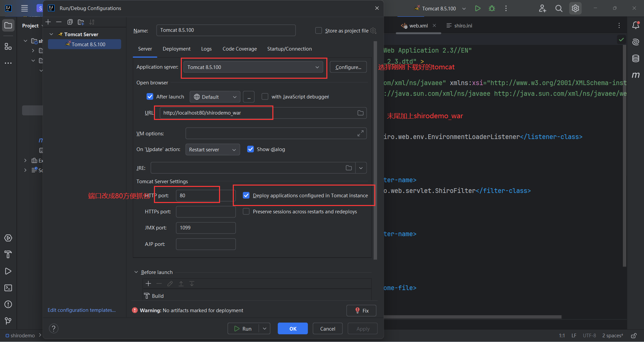Click the OK button
Viewport: 644px width, 342px height.
tap(293, 329)
